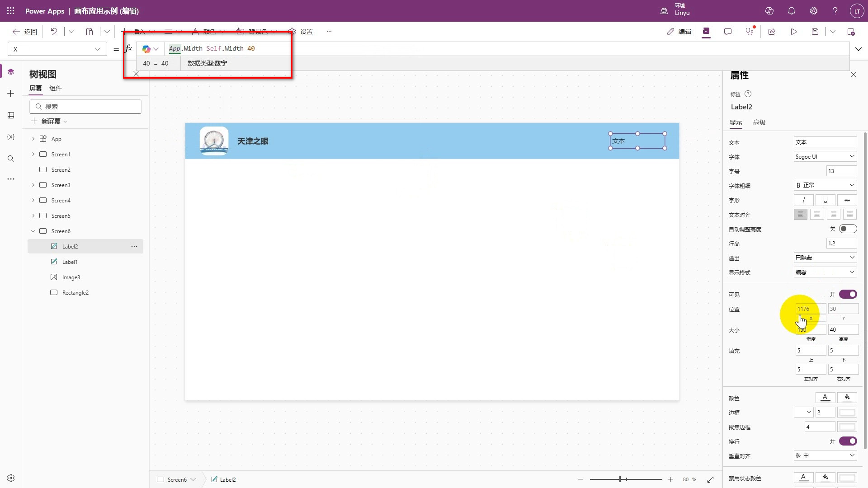Click the Undo arrow icon
868x488 pixels.
(54, 32)
